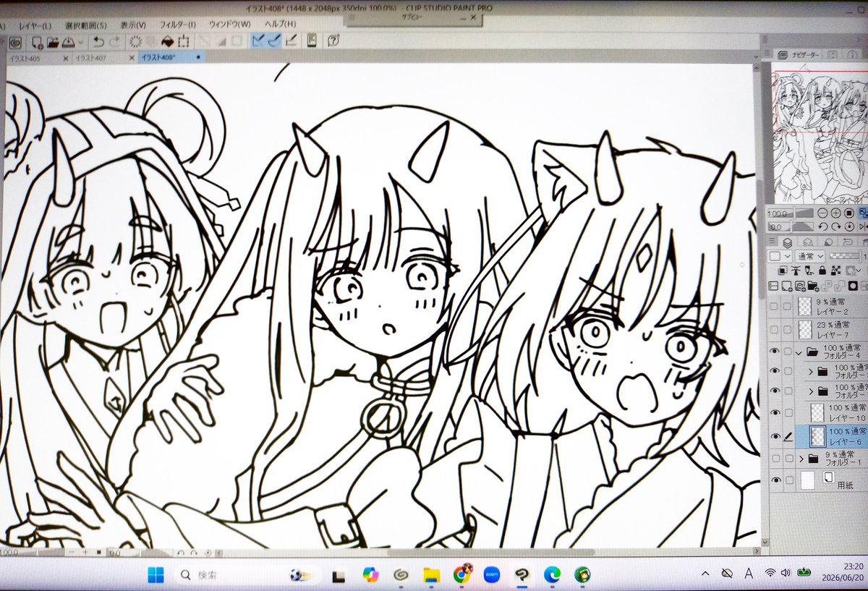Viewport: 868px width, 591px height.
Task: Toggle Snap to Ruler icon
Action: click(258, 41)
